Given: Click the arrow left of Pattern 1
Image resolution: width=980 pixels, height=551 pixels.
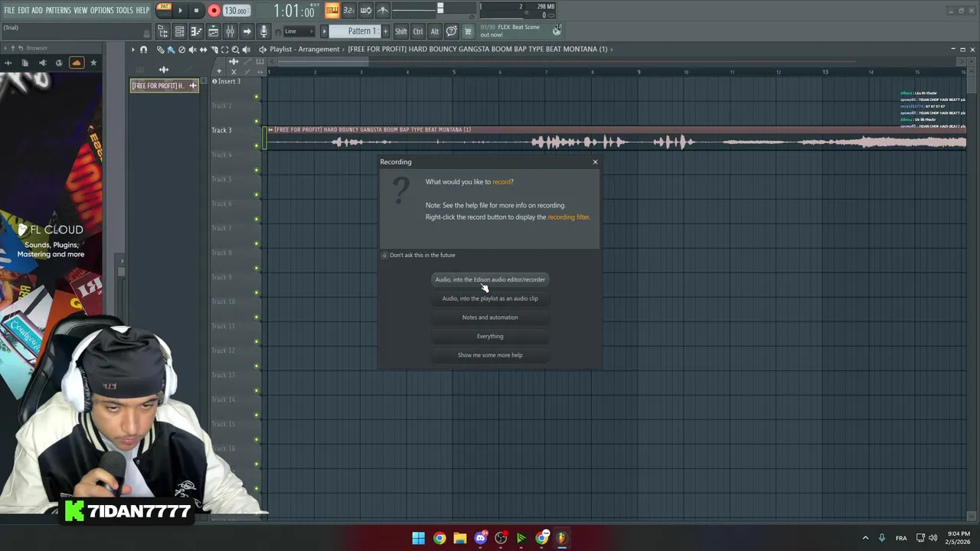Looking at the screenshot, I should pos(324,31).
